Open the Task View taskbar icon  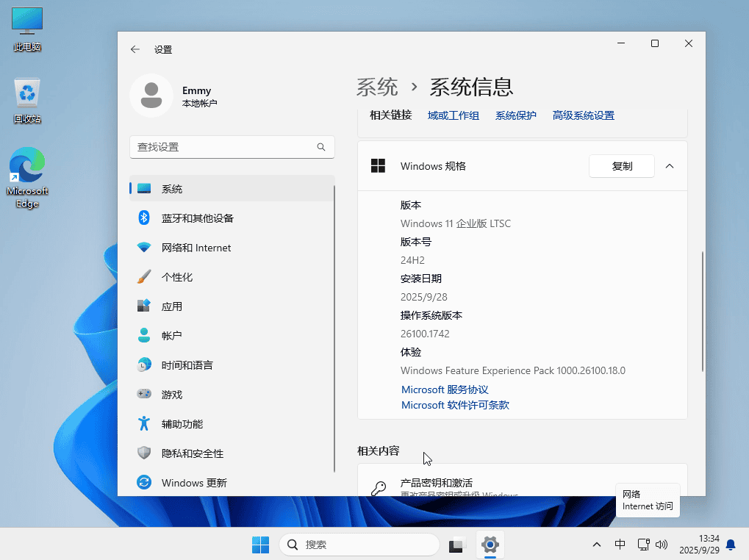tap(457, 545)
